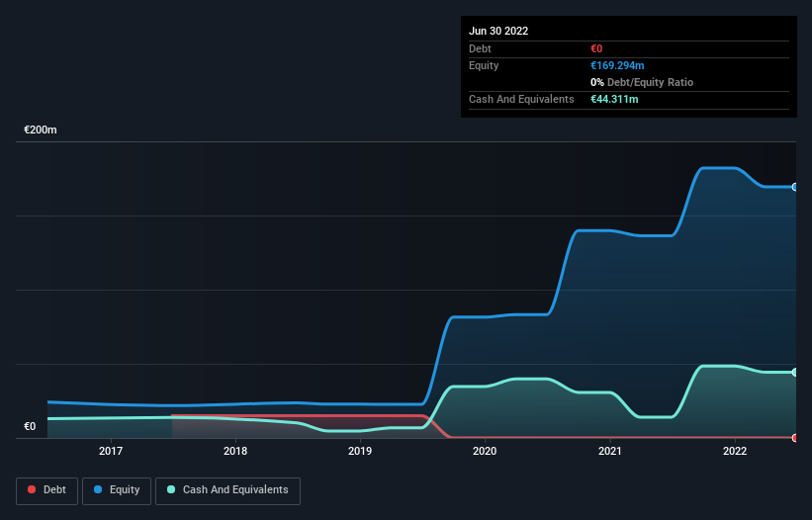Click the blue Equity legend dot

[98, 489]
